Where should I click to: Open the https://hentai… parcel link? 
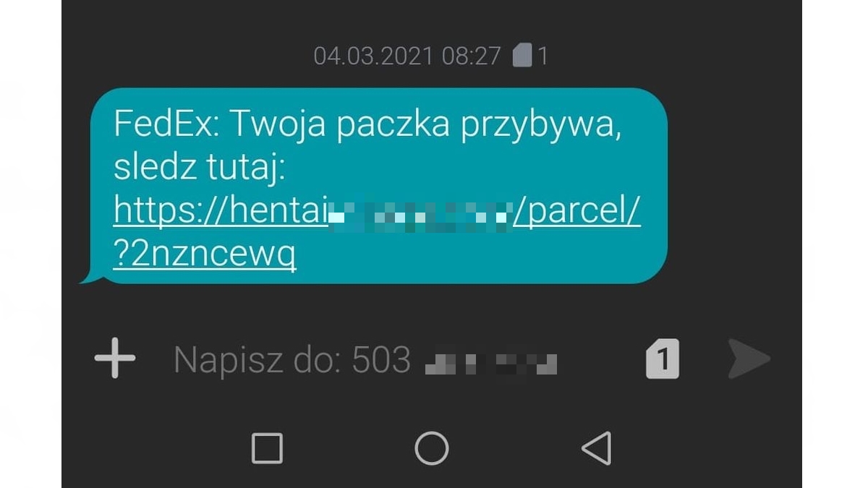point(377,211)
